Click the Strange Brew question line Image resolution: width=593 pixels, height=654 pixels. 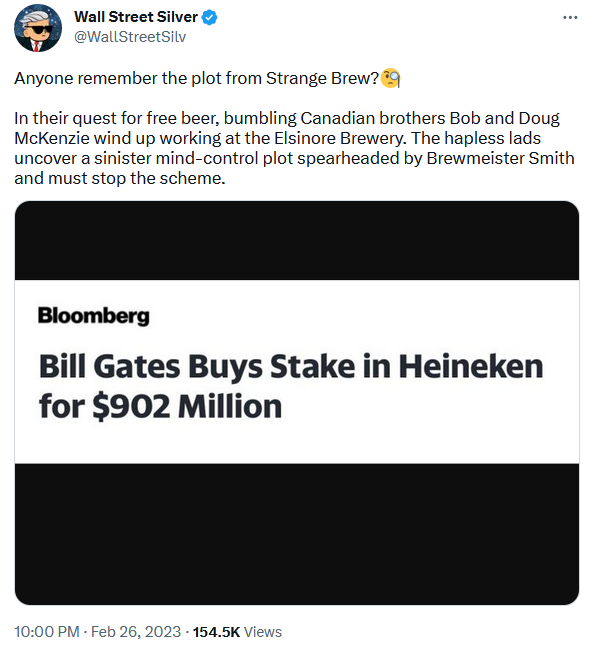[197, 78]
